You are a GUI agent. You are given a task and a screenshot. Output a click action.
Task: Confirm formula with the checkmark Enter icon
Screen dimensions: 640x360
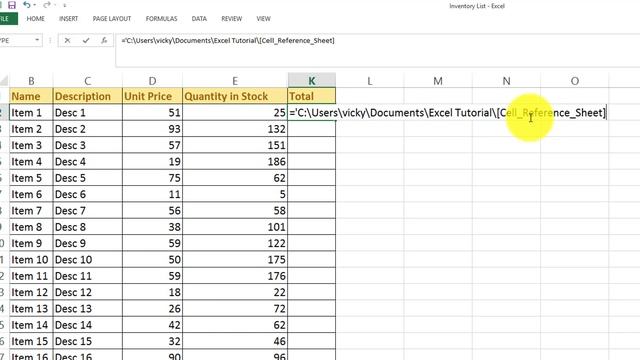86,40
